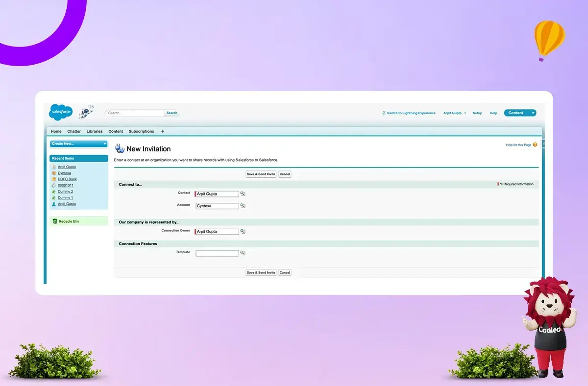Open the Arpit Gupta user menu
The width and height of the screenshot is (588, 386).
455,113
